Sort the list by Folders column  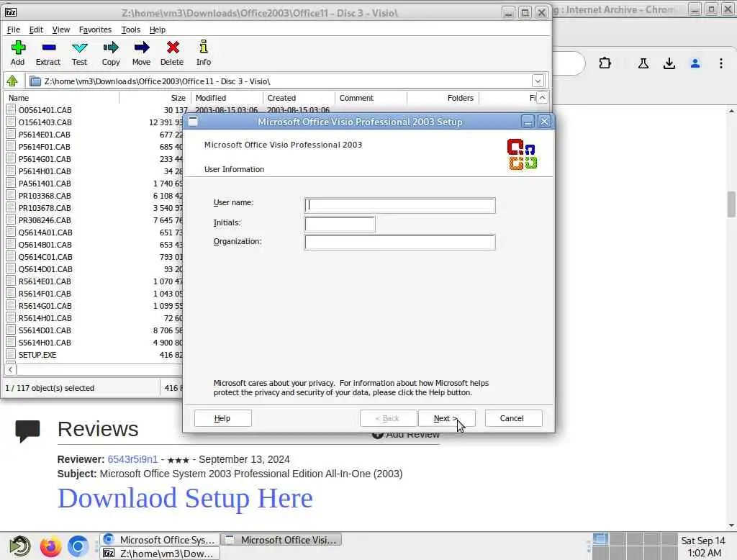coord(443,98)
